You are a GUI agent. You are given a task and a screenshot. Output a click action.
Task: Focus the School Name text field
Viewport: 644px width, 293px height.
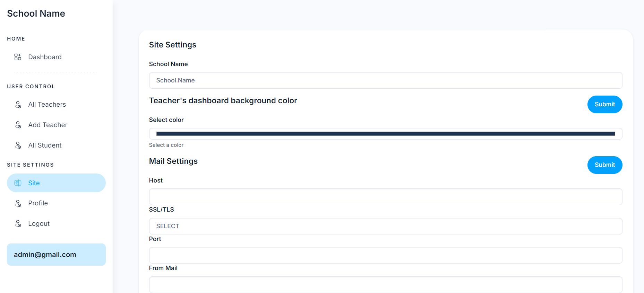(385, 80)
